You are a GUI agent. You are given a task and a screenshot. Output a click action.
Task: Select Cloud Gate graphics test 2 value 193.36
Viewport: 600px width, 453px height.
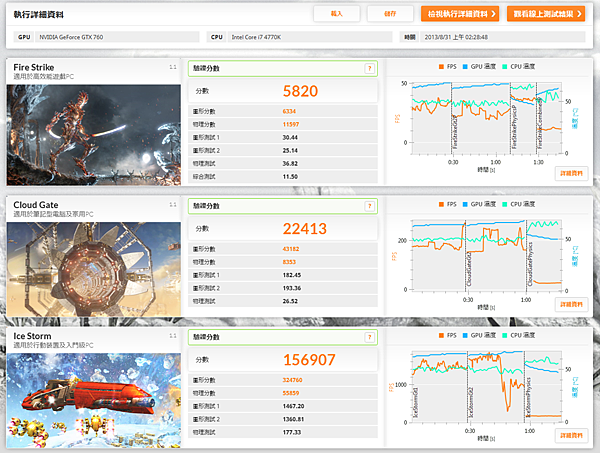click(x=292, y=288)
